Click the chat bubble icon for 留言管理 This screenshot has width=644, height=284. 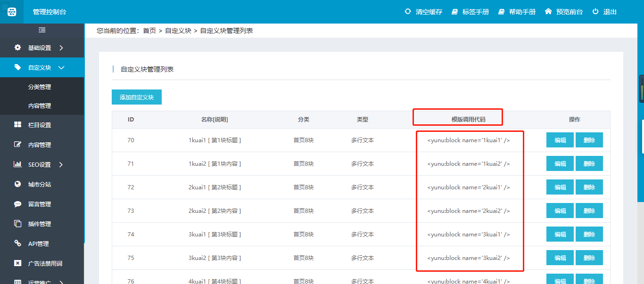click(x=17, y=204)
